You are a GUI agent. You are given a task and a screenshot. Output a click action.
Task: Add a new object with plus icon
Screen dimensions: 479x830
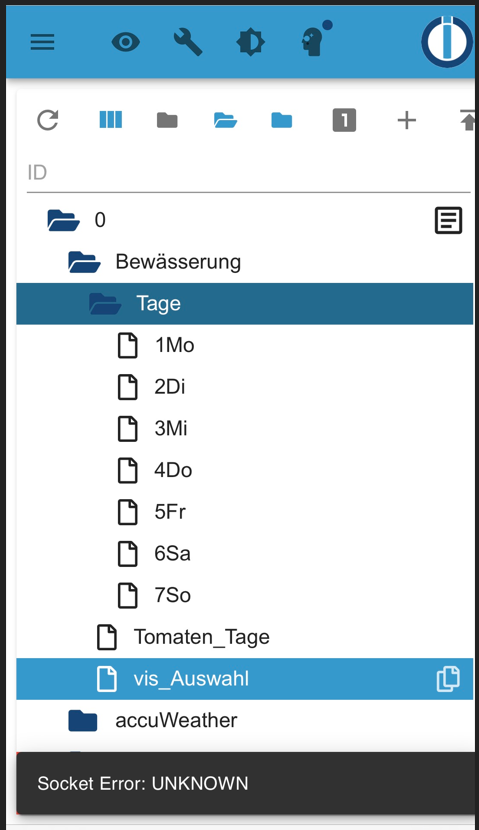click(406, 120)
